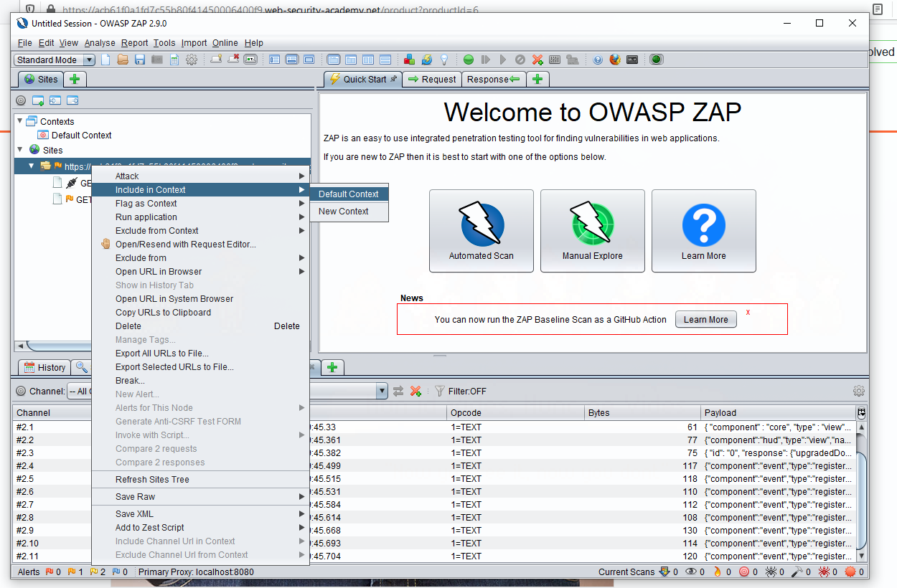The image size is (897, 588).
Task: Click the flame active scan status icon
Action: click(716, 572)
